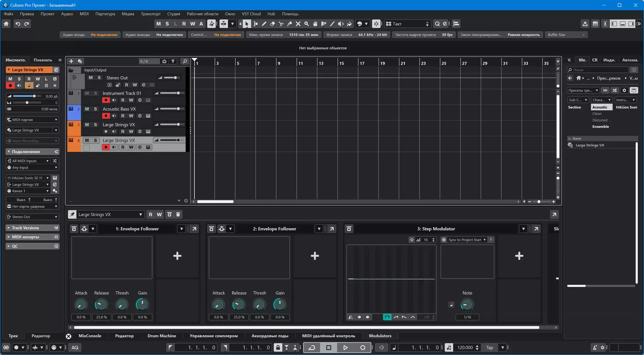Select the Line tool
This screenshot has height=355, width=644.
click(332, 24)
